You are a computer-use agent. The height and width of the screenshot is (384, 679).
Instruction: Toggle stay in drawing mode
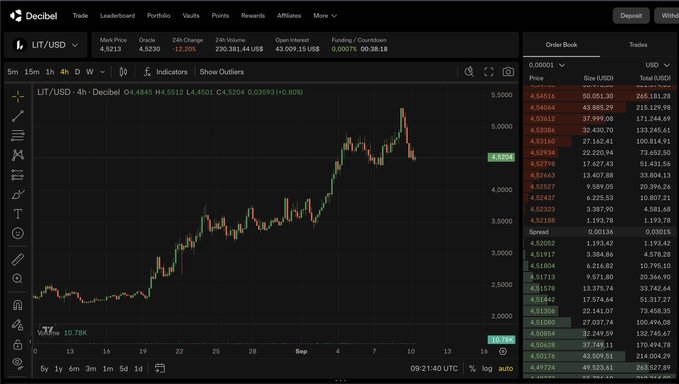coord(18,325)
